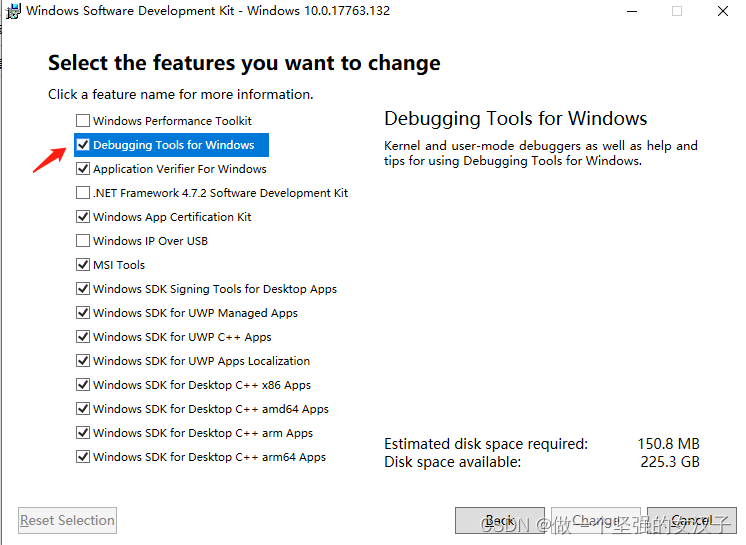The width and height of the screenshot is (746, 545).
Task: Uncheck Application Verifier For Windows checkbox
Action: click(83, 168)
